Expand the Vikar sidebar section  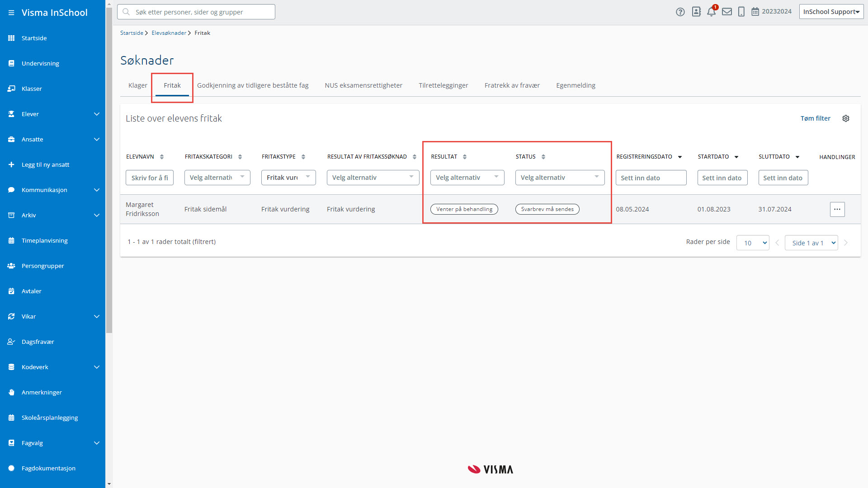pyautogui.click(x=97, y=316)
